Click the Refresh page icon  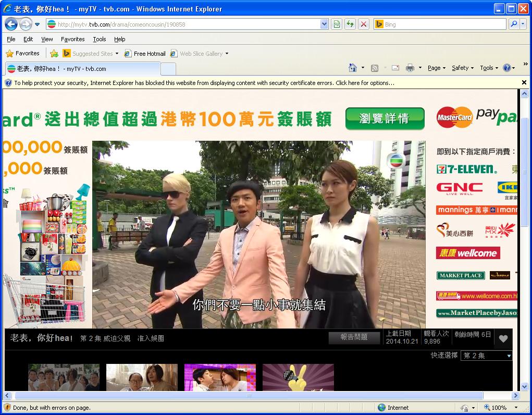350,24
